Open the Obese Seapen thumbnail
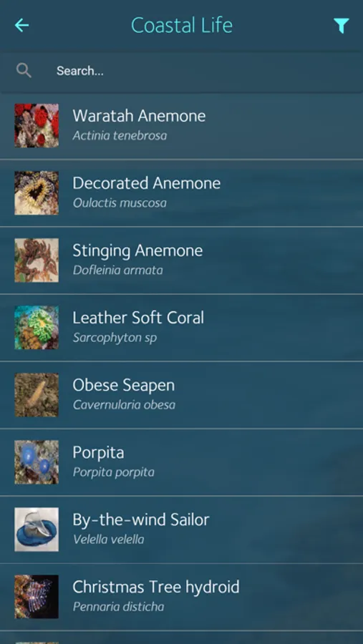363x644 pixels. 37,395
